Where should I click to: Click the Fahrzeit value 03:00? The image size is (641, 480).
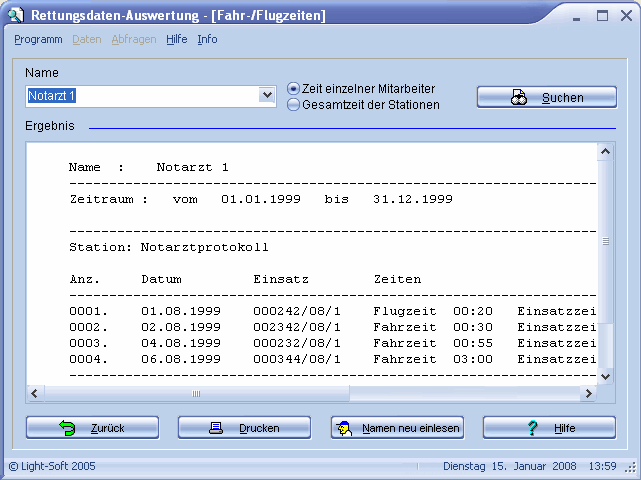(473, 359)
